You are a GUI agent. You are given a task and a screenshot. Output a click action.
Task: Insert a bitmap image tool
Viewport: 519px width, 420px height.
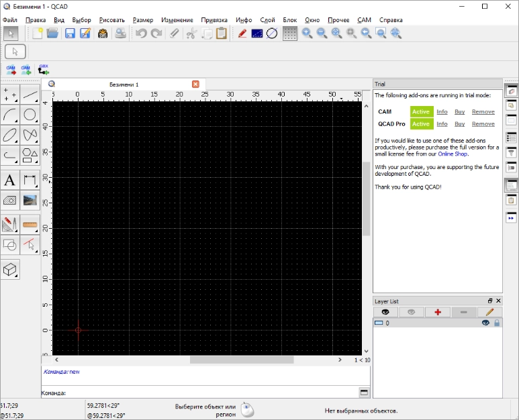click(30, 200)
